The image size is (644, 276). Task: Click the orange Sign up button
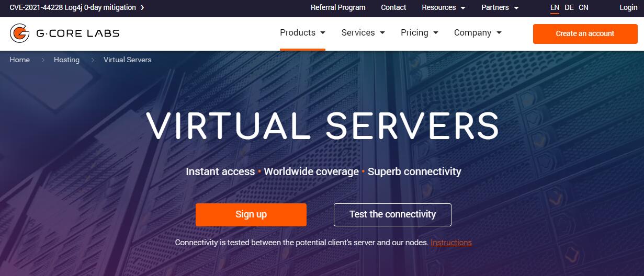[x=251, y=214]
